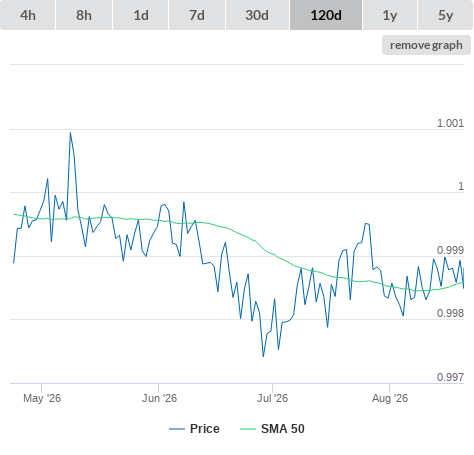
Task: Click the blue Price legend line marker
Action: pos(177,429)
